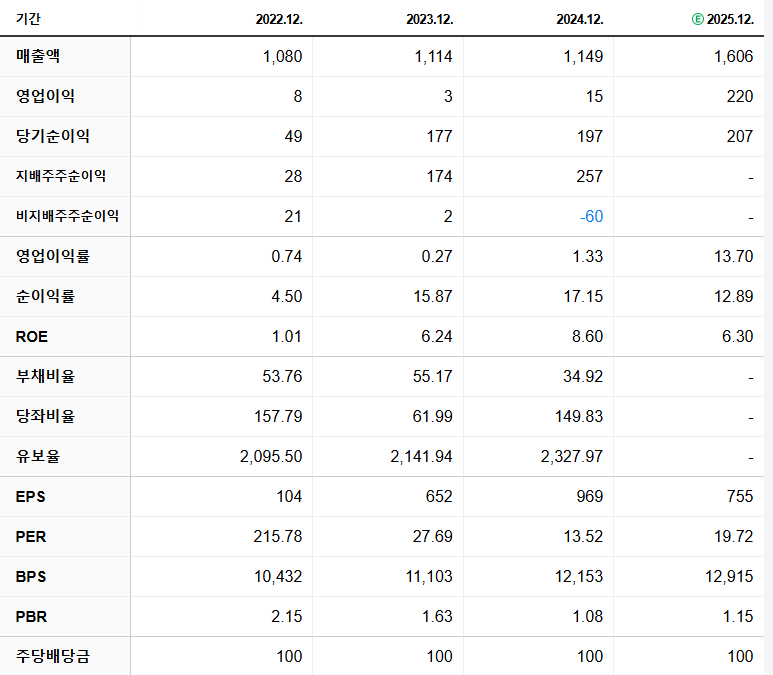Click the EPS estimate 755
Image resolution: width=773 pixels, height=675 pixels.
coord(740,496)
